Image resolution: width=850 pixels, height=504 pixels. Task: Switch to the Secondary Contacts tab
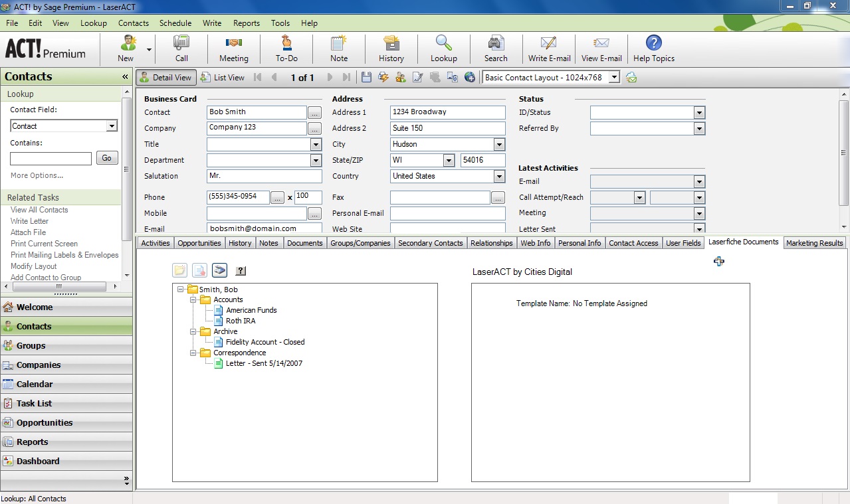430,243
